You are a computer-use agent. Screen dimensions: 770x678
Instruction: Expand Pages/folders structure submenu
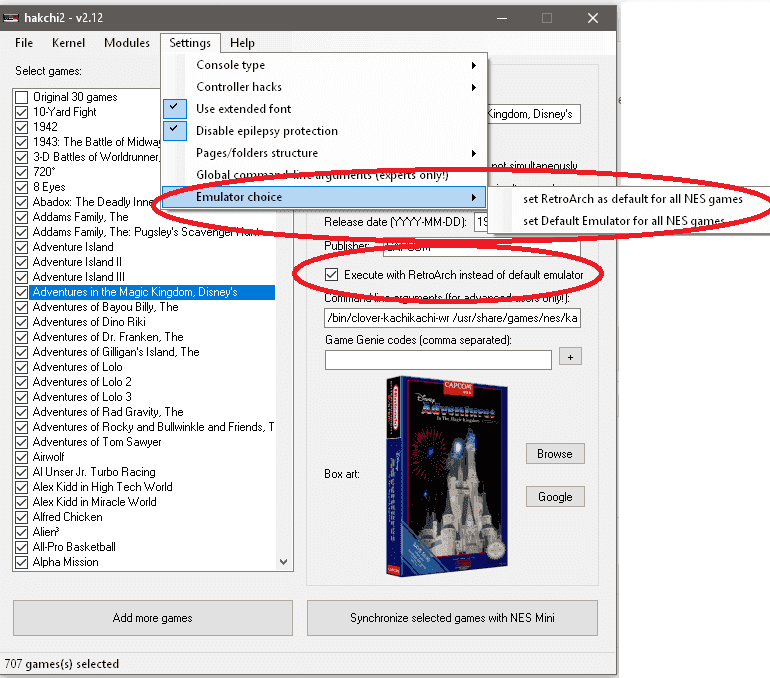(x=324, y=153)
